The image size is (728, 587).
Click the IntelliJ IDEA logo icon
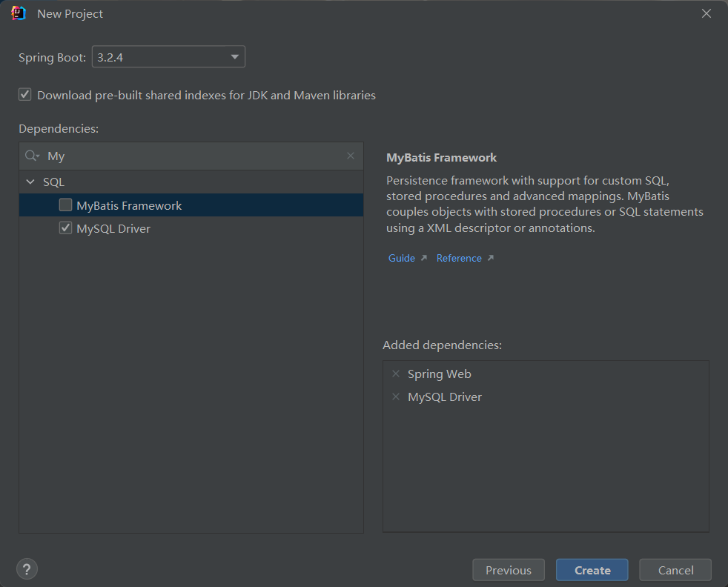coord(19,13)
